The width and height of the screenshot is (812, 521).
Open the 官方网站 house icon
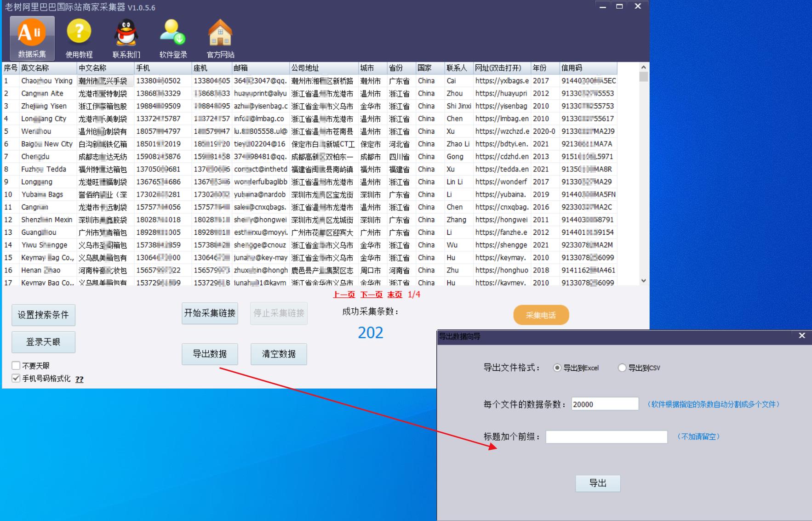[220, 39]
